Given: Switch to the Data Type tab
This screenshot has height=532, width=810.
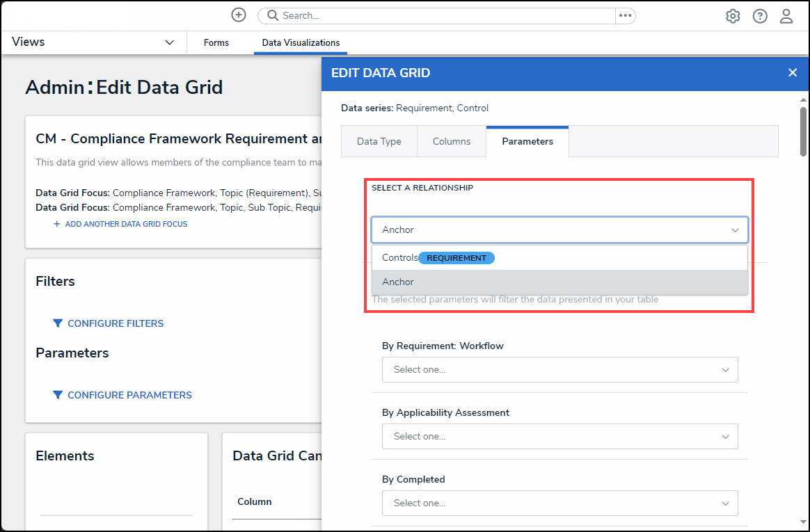Looking at the screenshot, I should pyautogui.click(x=379, y=141).
